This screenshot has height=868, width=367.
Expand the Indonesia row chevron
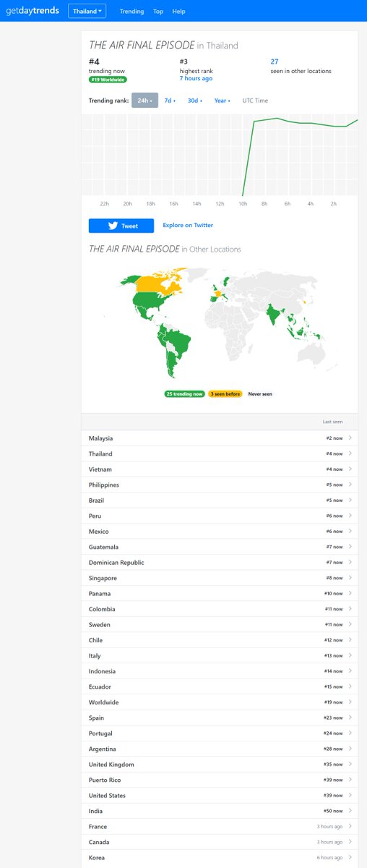pyautogui.click(x=350, y=671)
